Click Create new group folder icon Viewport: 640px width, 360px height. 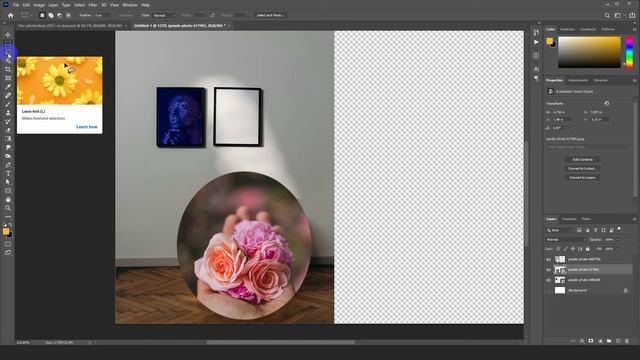tap(609, 341)
